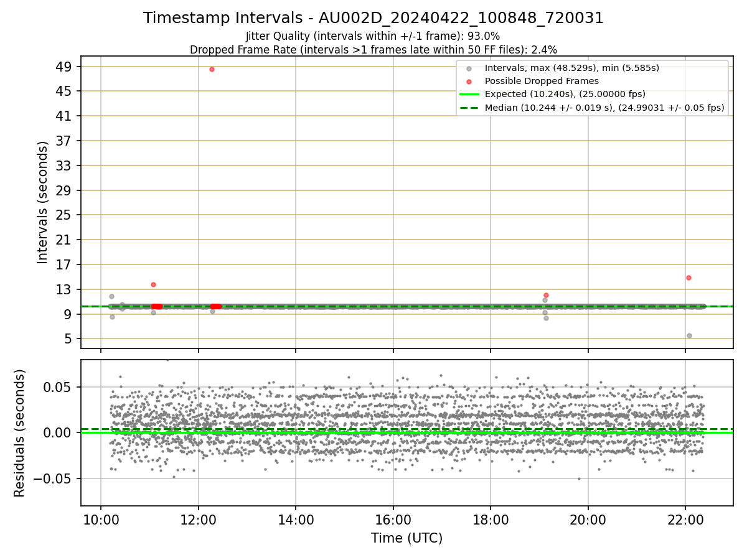Click the 5 tick label on intervals axis
This screenshot has width=747, height=560.
[67, 339]
